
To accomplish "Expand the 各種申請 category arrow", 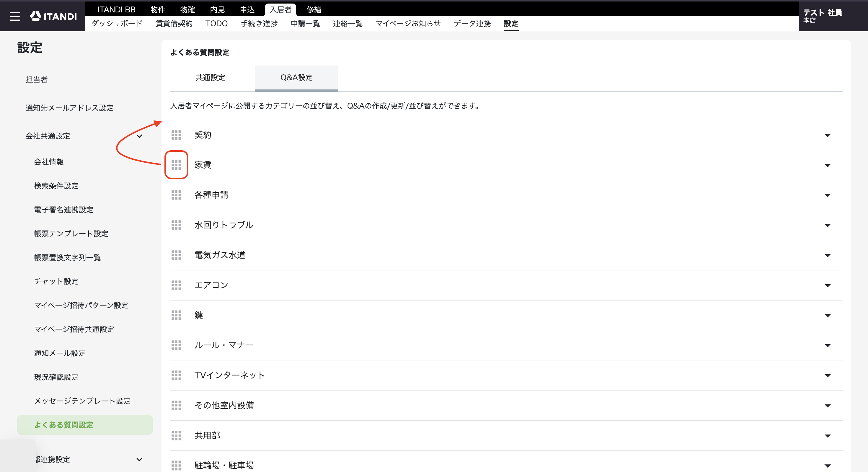I will [x=827, y=195].
